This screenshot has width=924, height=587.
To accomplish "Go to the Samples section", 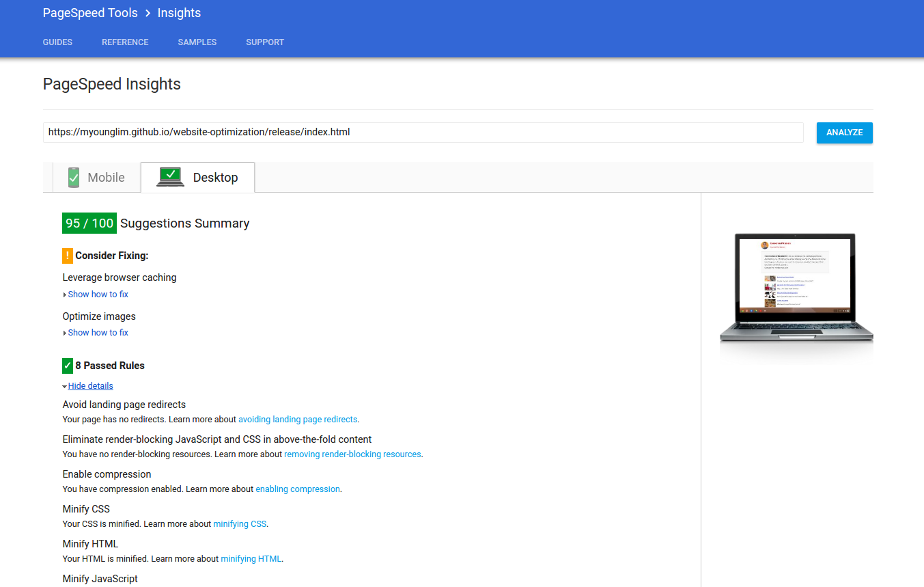I will coord(197,42).
